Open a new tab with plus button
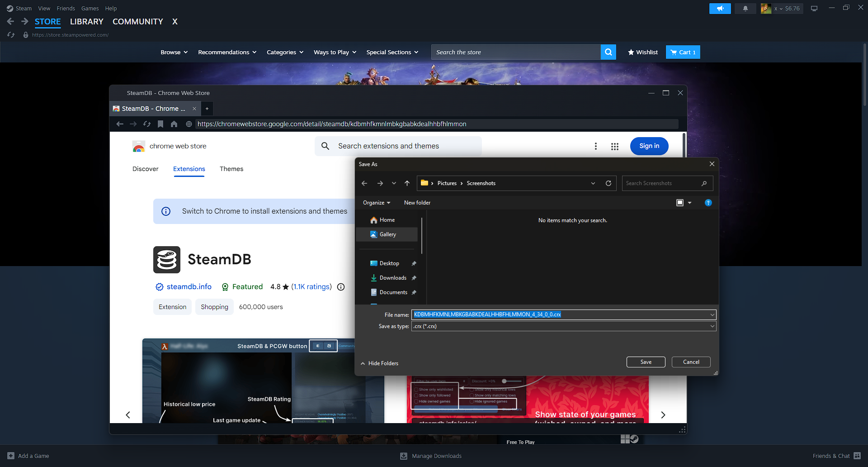 point(207,109)
